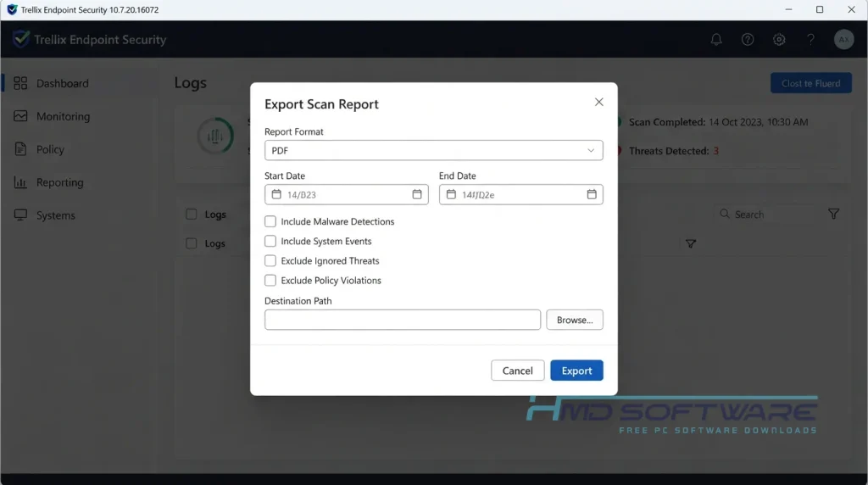Click the app shield icon in title bar
Image resolution: width=868 pixels, height=485 pixels.
[12, 10]
